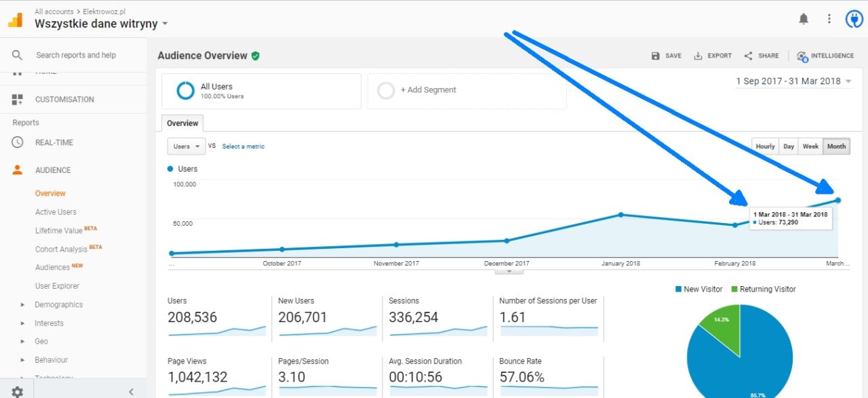
Task: Click the CUSTOMISATION label in the sidebar
Action: (x=64, y=100)
